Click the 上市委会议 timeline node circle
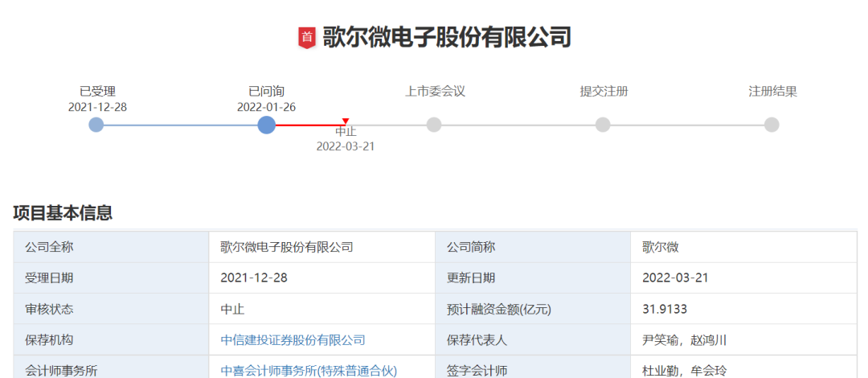868x378 pixels. tap(434, 125)
